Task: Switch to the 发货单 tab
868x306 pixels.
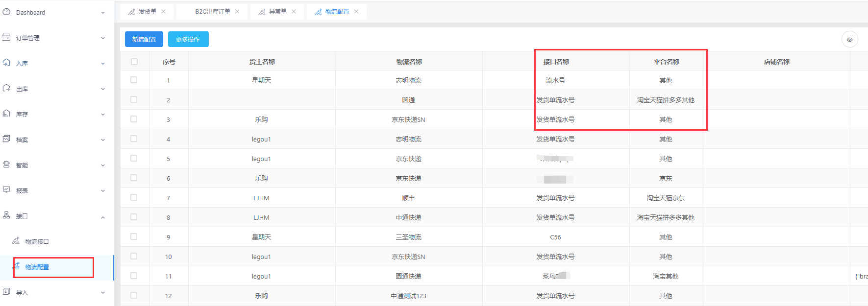Action: (x=147, y=12)
